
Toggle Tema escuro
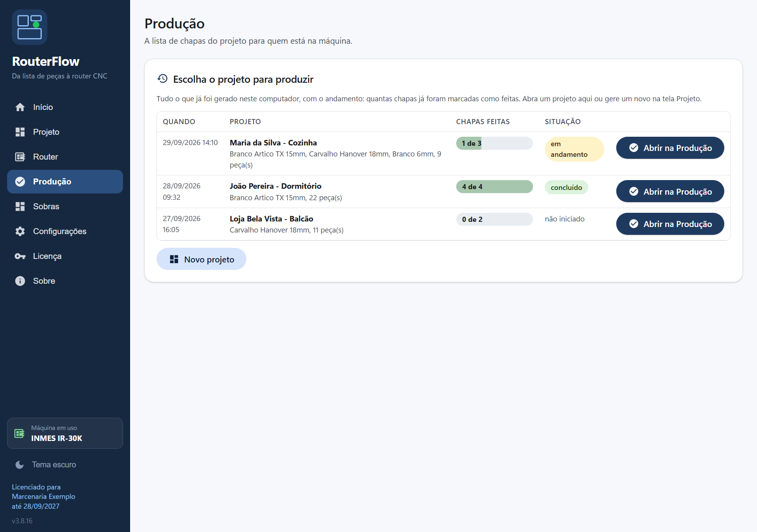click(x=65, y=465)
